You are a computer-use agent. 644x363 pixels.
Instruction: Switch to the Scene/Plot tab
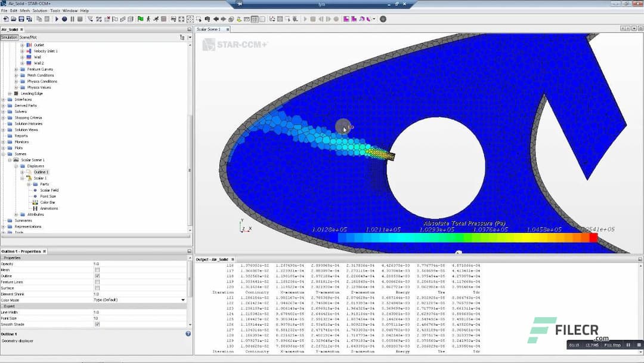coord(27,36)
